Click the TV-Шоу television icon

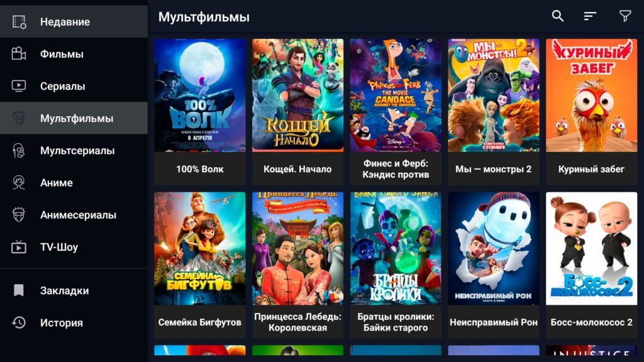19,247
